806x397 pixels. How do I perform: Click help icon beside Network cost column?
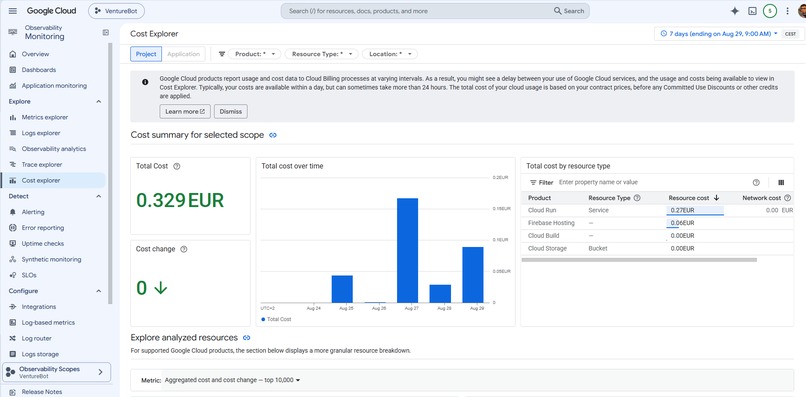tap(787, 198)
